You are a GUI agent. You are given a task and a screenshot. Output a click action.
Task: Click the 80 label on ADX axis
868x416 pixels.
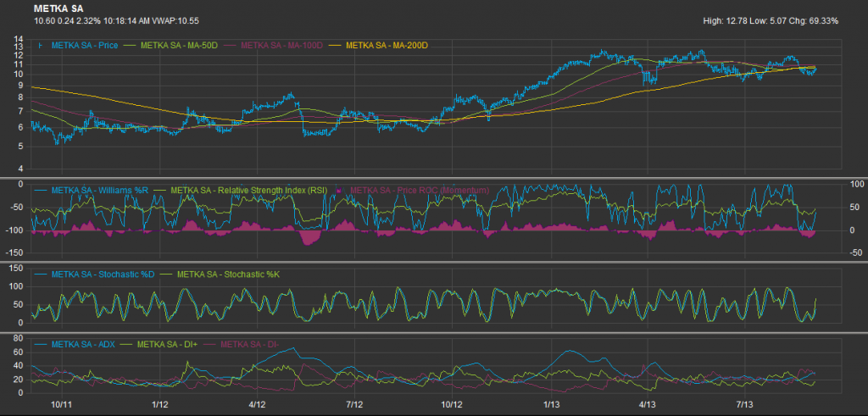(19, 339)
